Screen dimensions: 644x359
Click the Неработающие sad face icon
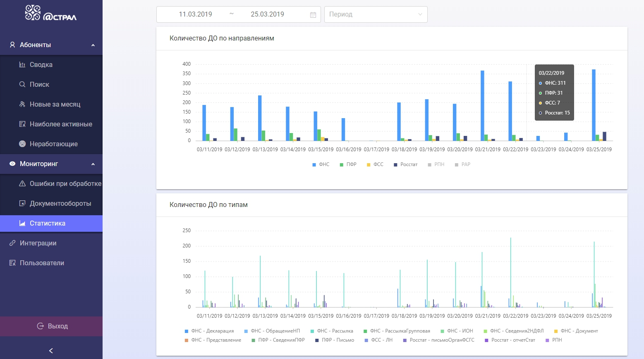pos(22,144)
